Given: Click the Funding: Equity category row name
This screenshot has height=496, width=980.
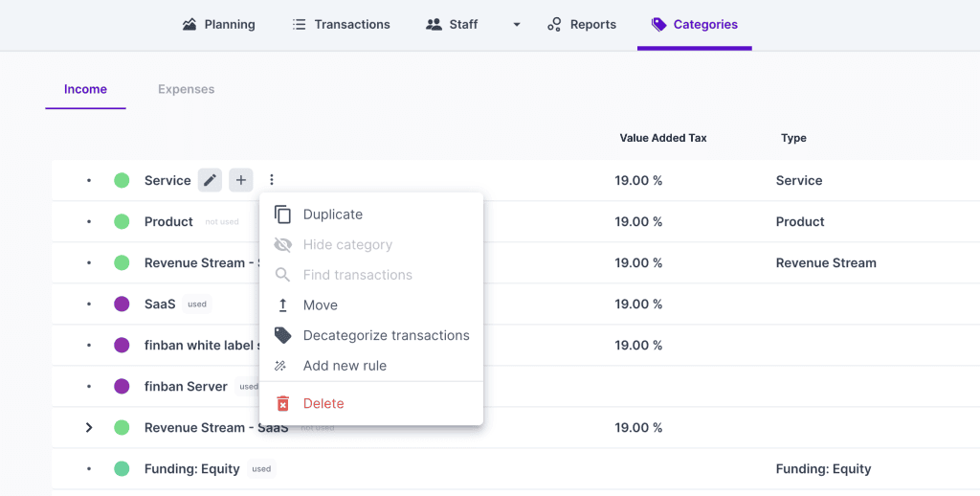Looking at the screenshot, I should tap(193, 469).
